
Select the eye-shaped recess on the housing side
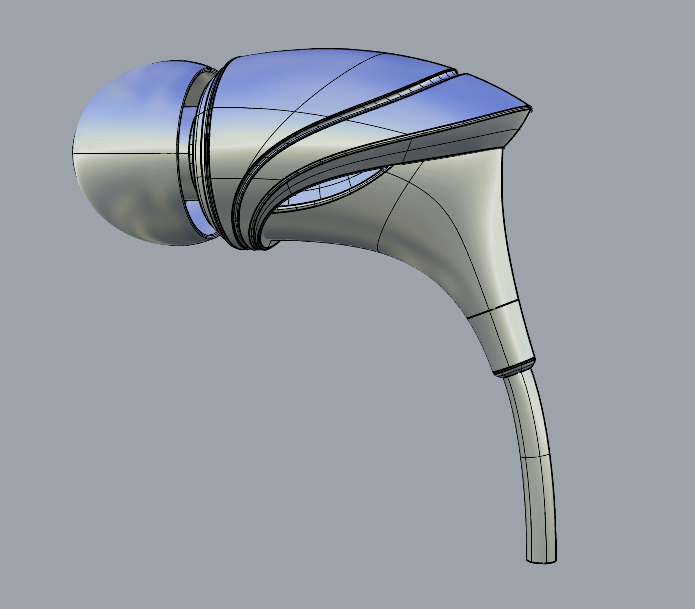tap(330, 190)
